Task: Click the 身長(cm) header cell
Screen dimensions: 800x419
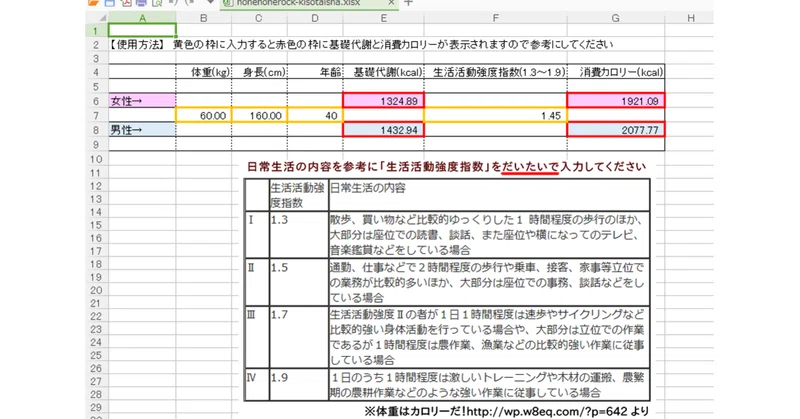Action: (259, 72)
